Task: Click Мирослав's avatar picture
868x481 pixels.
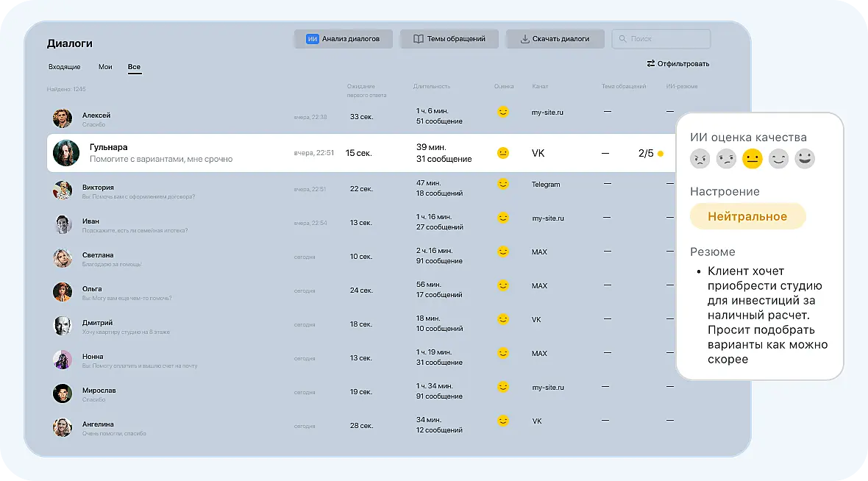Action: (x=63, y=393)
